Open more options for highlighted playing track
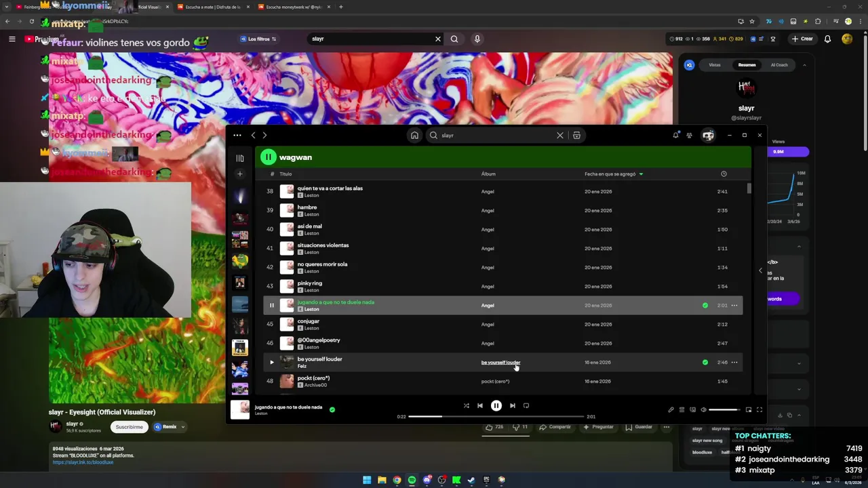The image size is (868, 488). tap(734, 306)
